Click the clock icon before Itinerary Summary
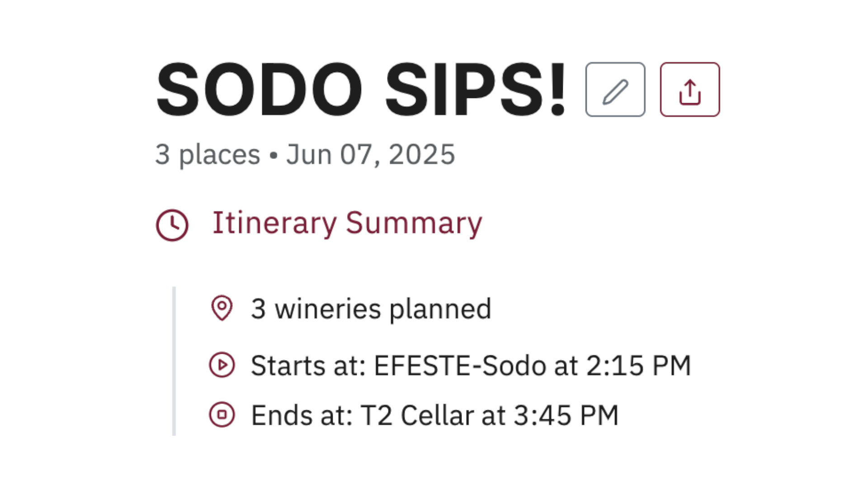The image size is (868, 488). pos(173,222)
